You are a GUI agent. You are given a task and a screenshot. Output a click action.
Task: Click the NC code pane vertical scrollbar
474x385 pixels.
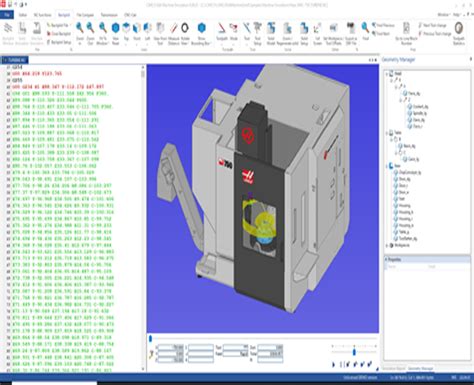pos(143,218)
